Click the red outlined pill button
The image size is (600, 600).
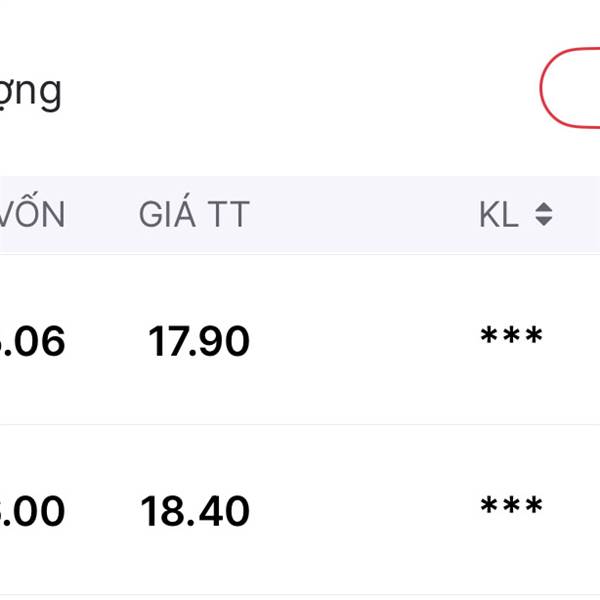[x=570, y=88]
